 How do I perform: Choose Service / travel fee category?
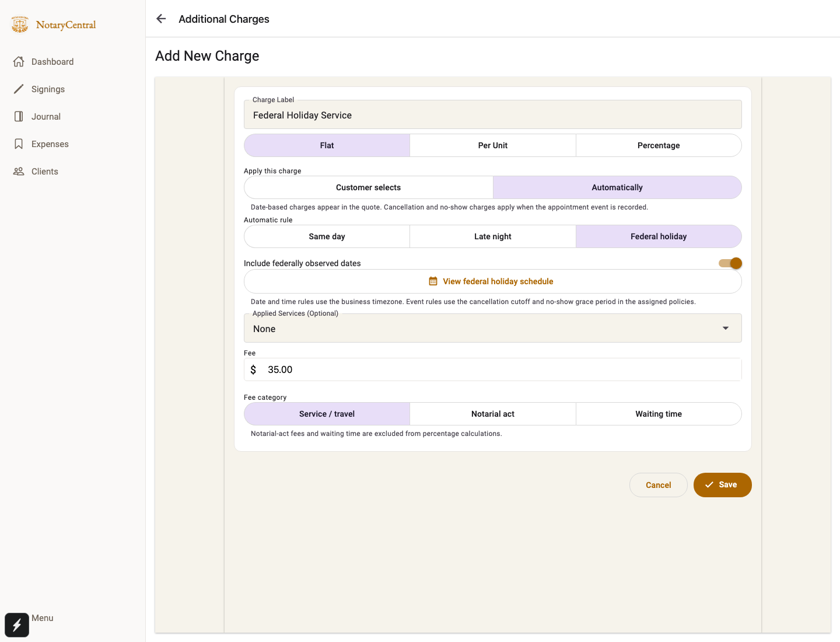327,414
